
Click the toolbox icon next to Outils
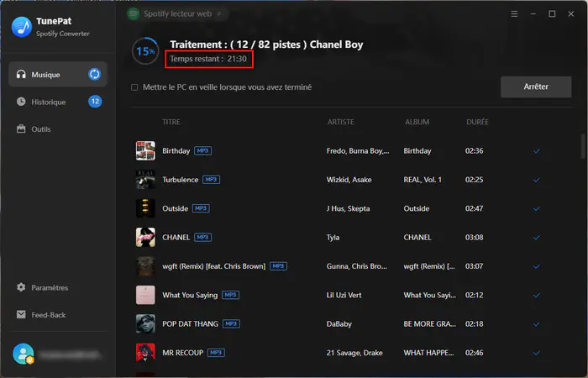(x=21, y=129)
